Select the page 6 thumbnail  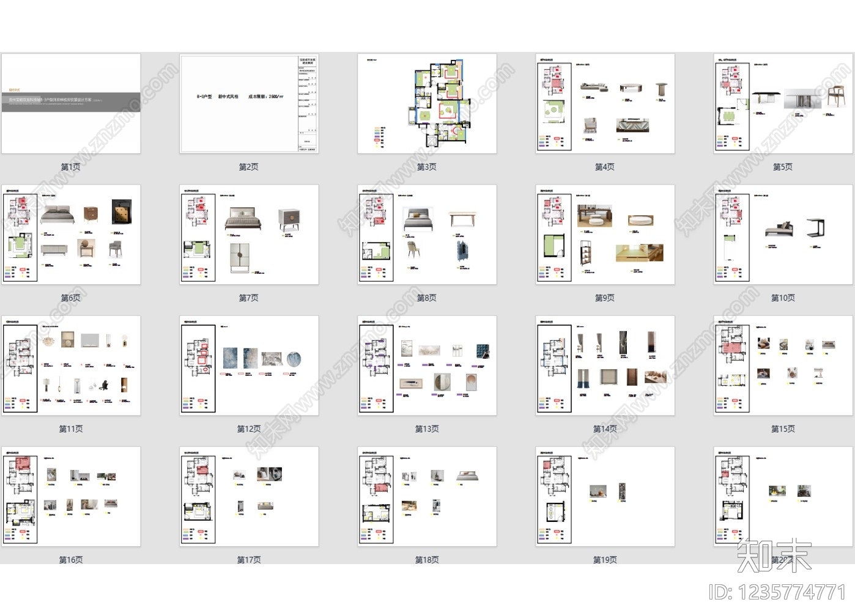pyautogui.click(x=71, y=235)
